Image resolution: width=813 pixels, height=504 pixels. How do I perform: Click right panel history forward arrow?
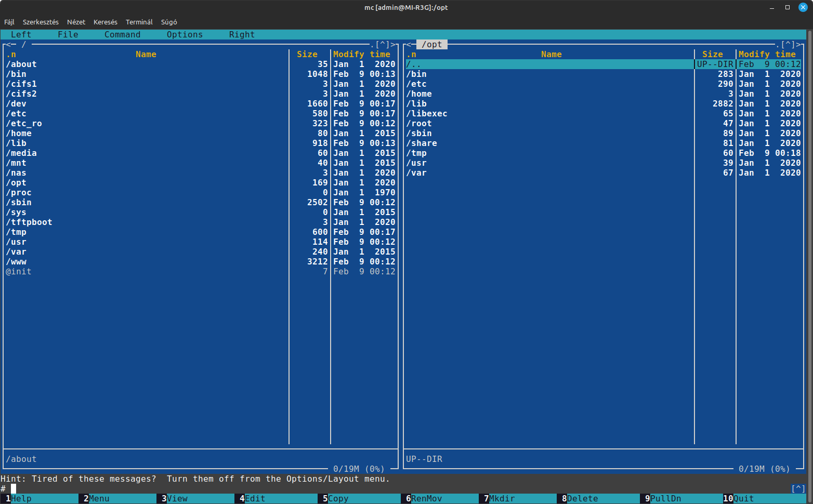(x=798, y=45)
